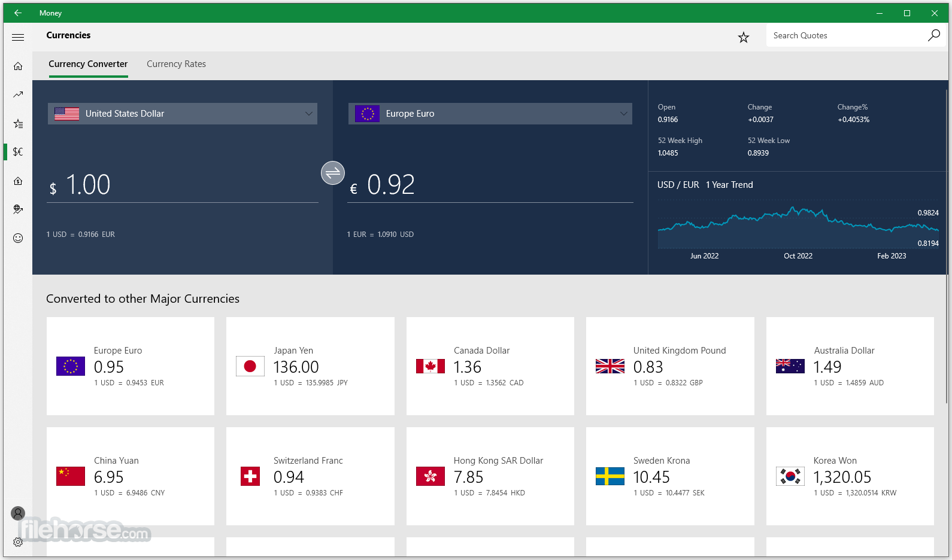
Task: Click '1 EUR = 1.0910 USD' rate text
Action: click(x=380, y=235)
